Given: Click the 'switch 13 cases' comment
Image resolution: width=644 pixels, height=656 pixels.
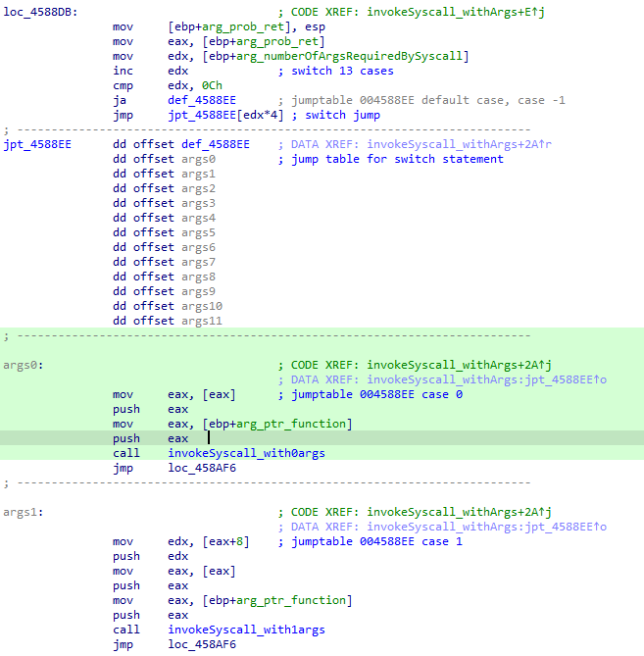Looking at the screenshot, I should pyautogui.click(x=342, y=72).
